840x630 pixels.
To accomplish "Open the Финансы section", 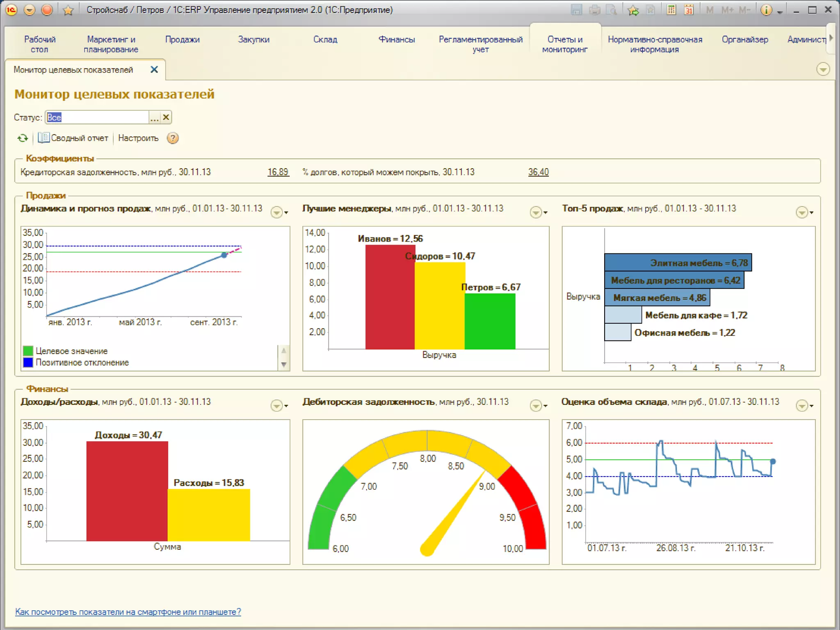I will (x=396, y=39).
